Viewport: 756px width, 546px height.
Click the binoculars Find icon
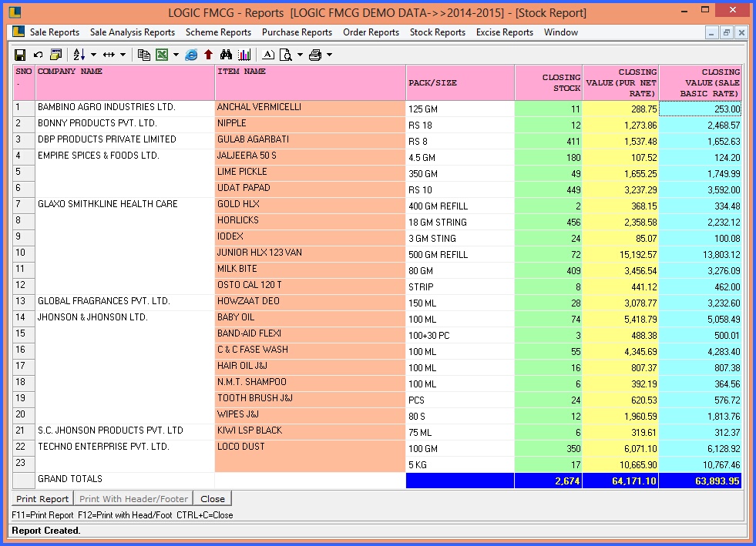(226, 55)
